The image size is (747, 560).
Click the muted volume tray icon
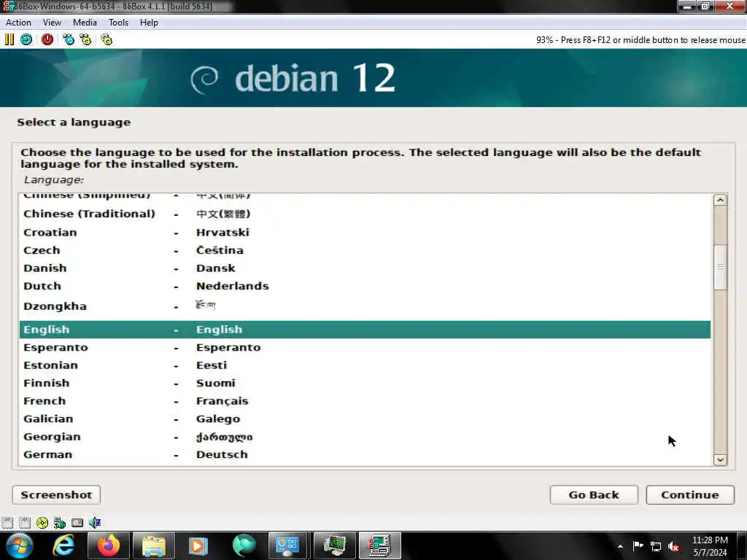pos(673,547)
